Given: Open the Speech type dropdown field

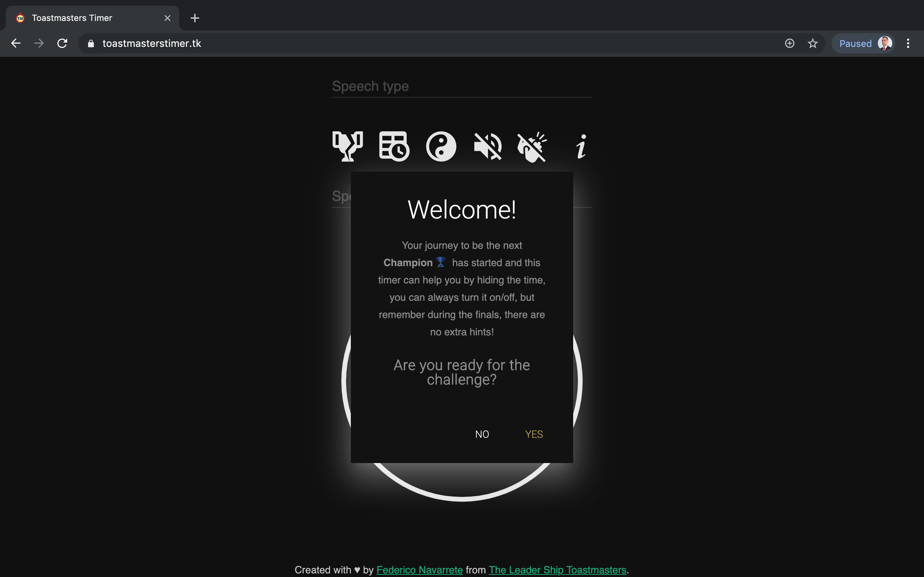Looking at the screenshot, I should click(462, 87).
